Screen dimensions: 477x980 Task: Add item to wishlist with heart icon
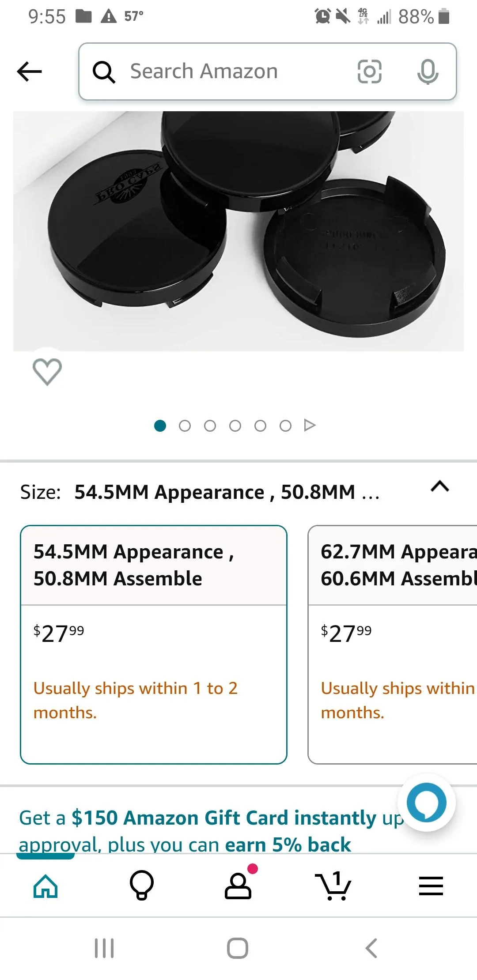coord(47,372)
